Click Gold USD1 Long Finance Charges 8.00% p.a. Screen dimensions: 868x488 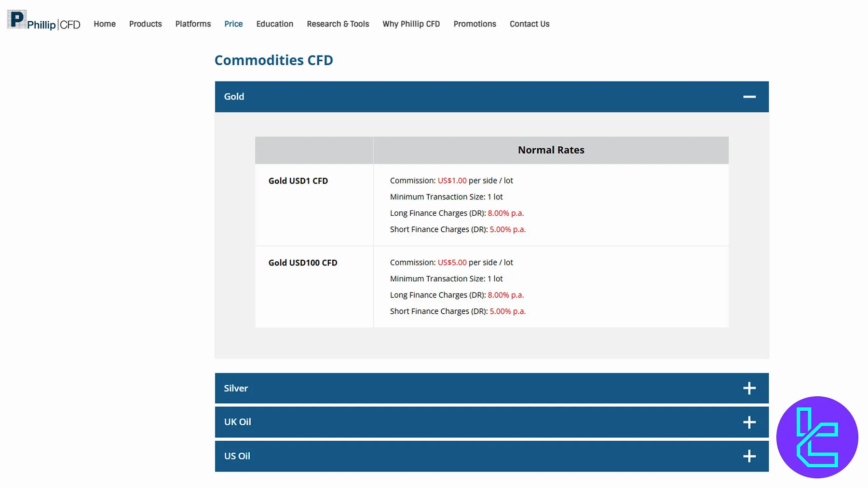point(506,213)
